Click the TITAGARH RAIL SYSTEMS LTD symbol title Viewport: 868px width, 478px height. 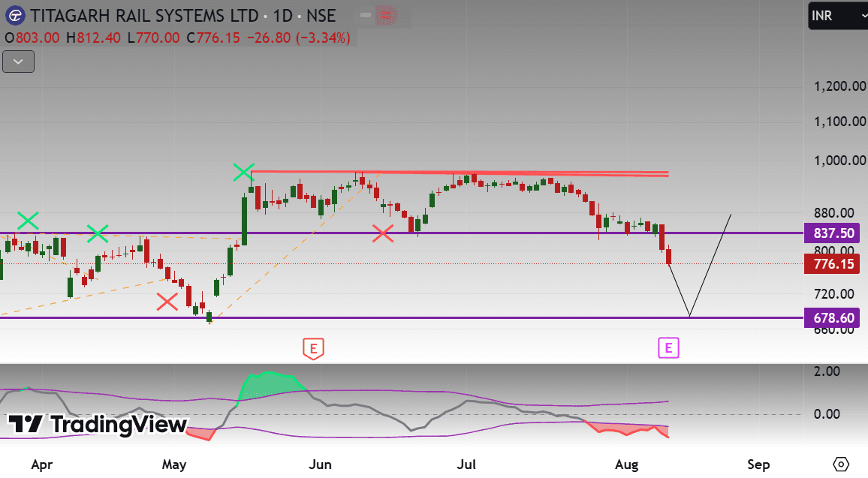click(144, 16)
